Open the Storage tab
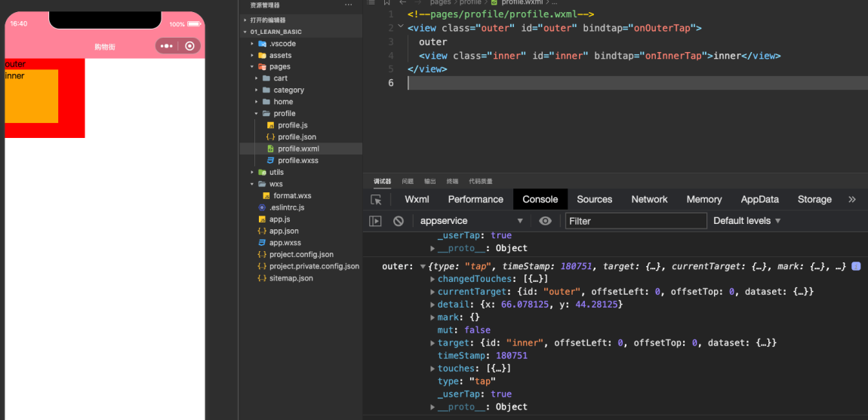 pyautogui.click(x=814, y=199)
